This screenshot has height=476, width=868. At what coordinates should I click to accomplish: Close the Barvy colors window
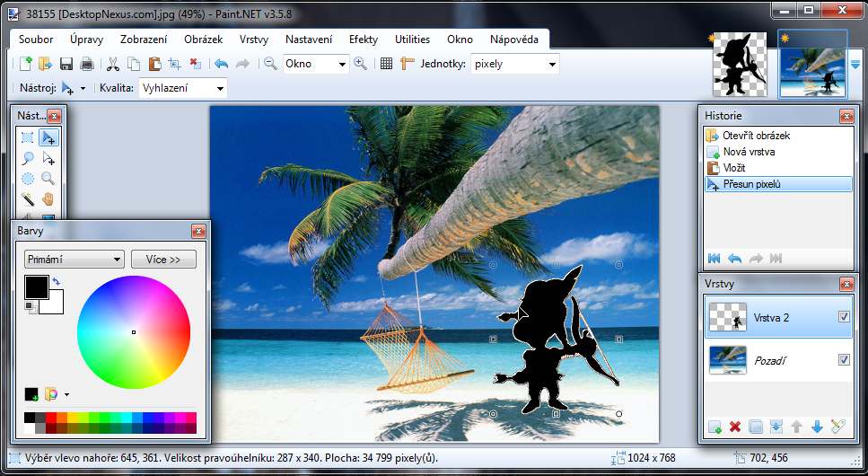[198, 231]
